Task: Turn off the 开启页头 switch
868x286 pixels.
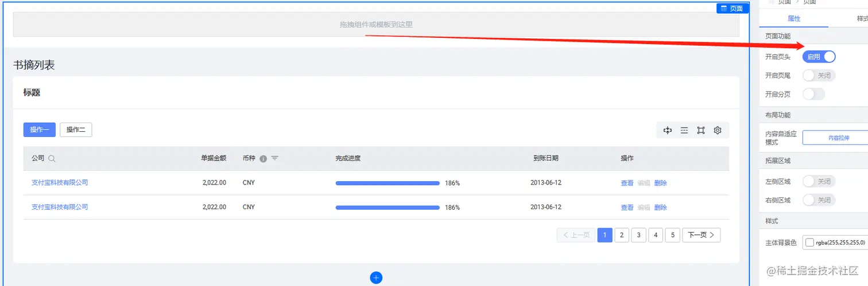Action: pos(819,57)
